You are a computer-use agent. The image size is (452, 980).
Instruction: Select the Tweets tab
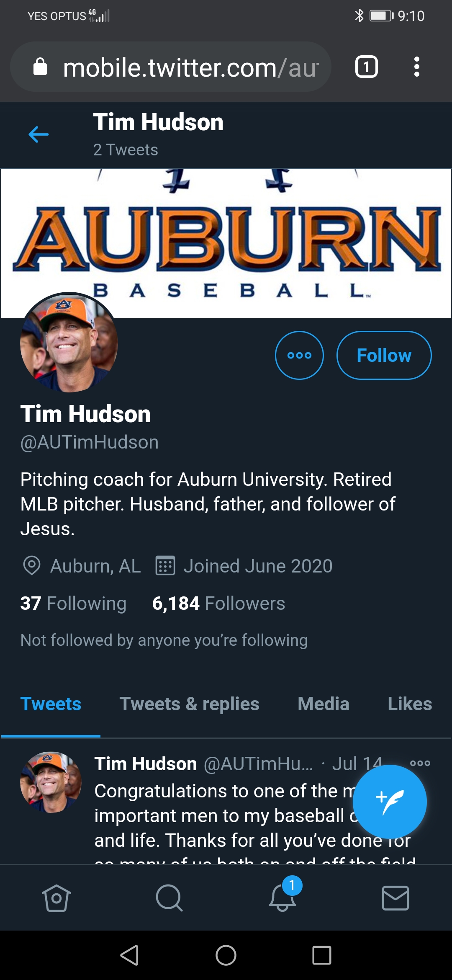pos(51,704)
